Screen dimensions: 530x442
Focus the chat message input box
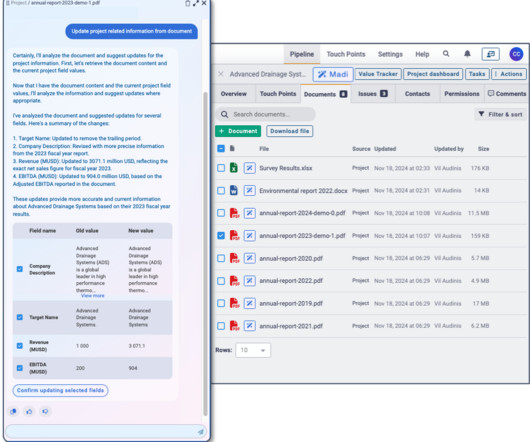click(x=105, y=432)
